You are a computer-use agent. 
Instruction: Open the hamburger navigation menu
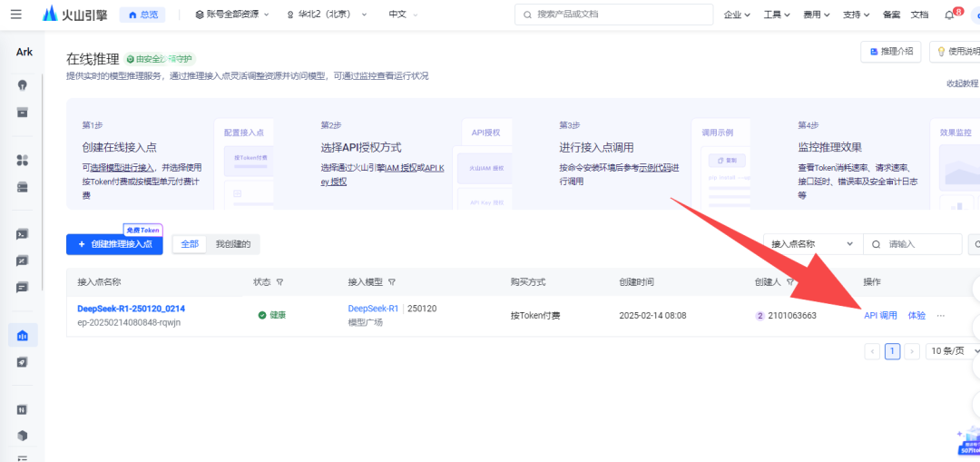[16, 15]
